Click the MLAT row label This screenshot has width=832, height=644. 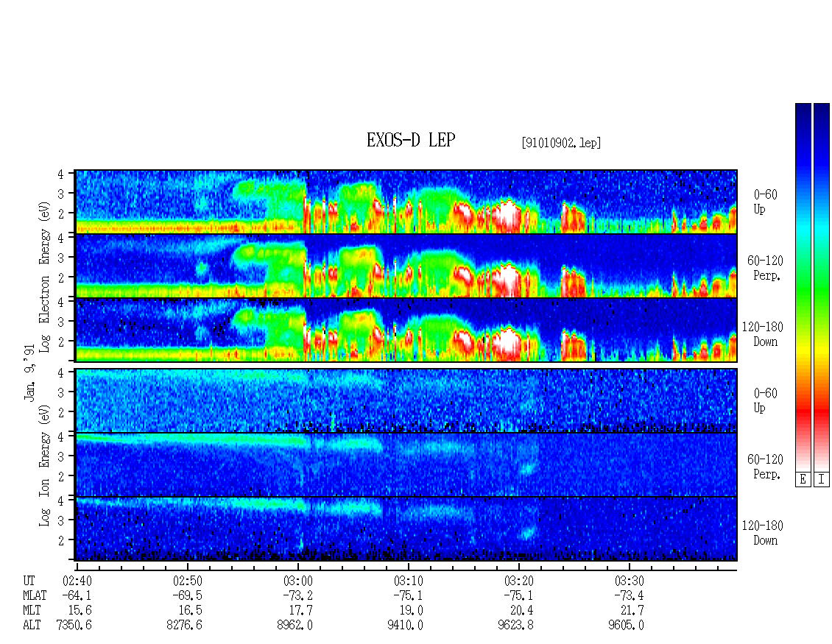(x=35, y=595)
